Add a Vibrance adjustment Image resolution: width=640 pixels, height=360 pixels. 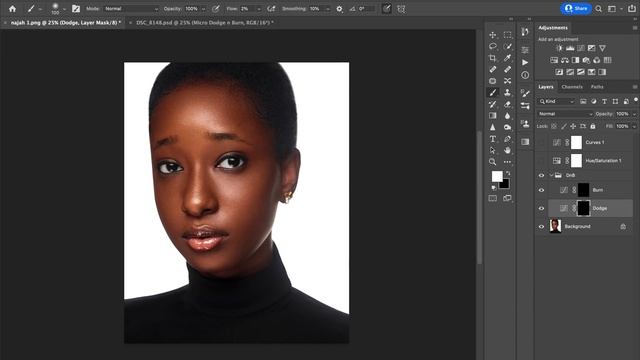[602, 48]
